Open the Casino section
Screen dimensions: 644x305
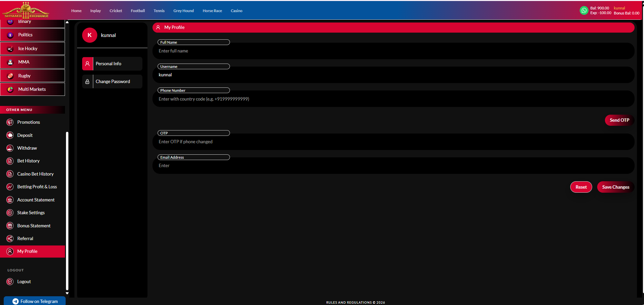pos(237,11)
